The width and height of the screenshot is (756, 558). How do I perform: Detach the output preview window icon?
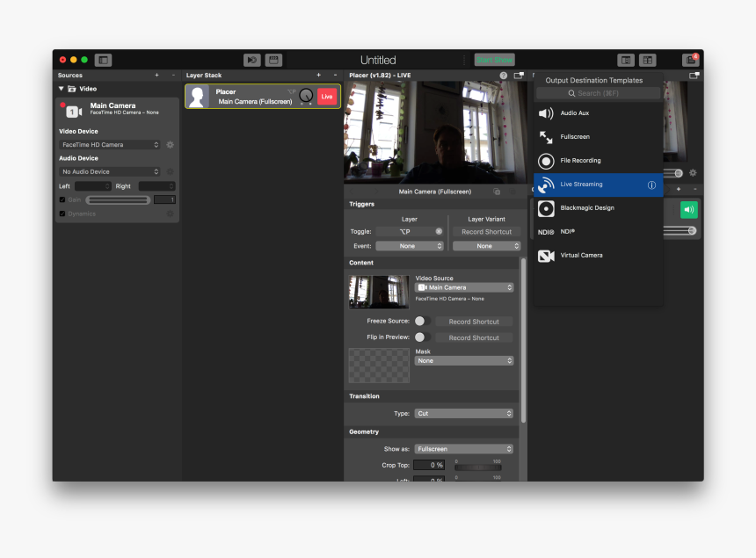(x=694, y=76)
